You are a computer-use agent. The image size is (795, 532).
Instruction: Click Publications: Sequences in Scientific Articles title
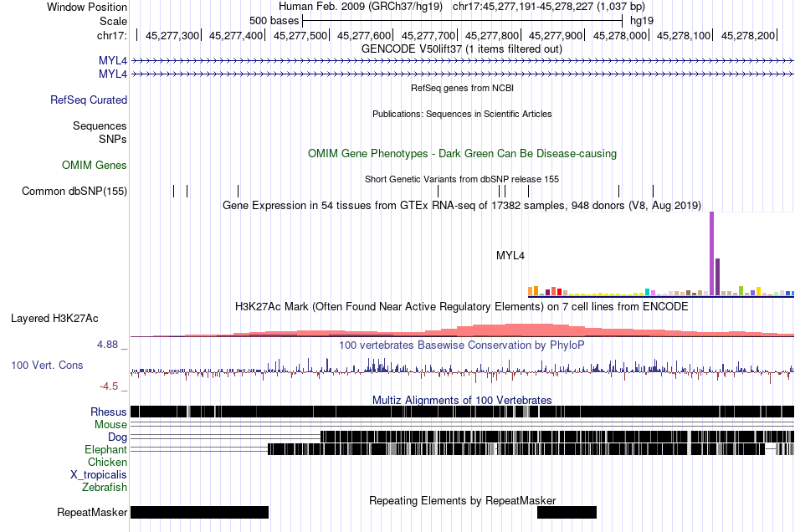point(462,114)
